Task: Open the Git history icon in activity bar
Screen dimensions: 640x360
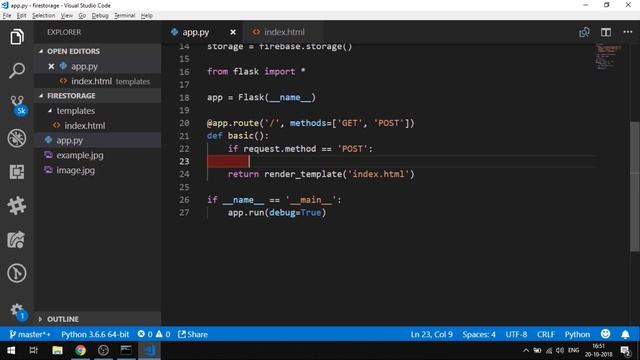Action: point(17,273)
